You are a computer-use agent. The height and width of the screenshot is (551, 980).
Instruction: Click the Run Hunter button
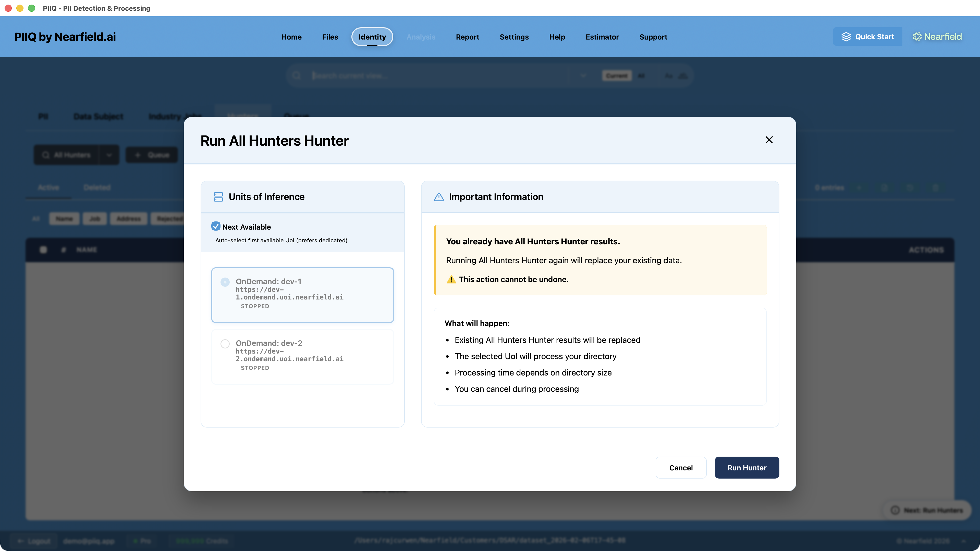[746, 467]
